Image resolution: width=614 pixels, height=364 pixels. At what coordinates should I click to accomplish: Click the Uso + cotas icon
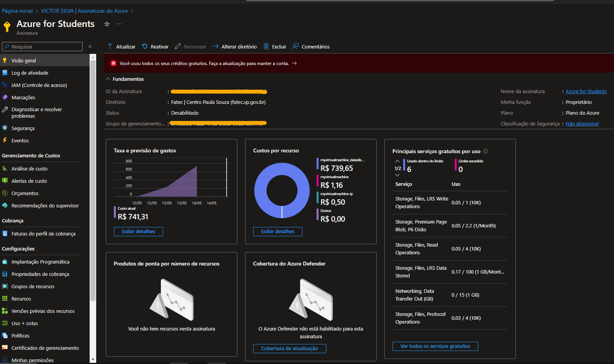click(5, 323)
